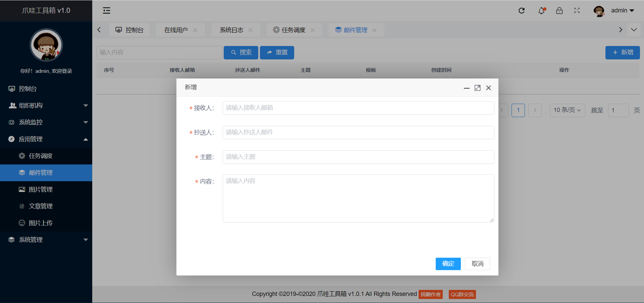Switch to the 系统日志 tab
Image resolution: width=644 pixels, height=303 pixels.
[231, 30]
